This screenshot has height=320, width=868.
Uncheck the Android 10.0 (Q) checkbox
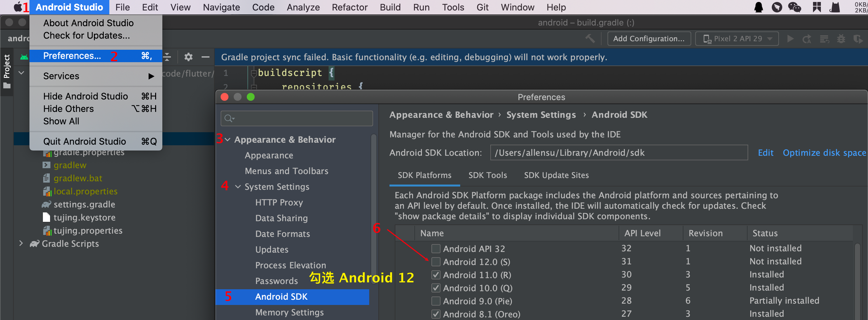[436, 288]
